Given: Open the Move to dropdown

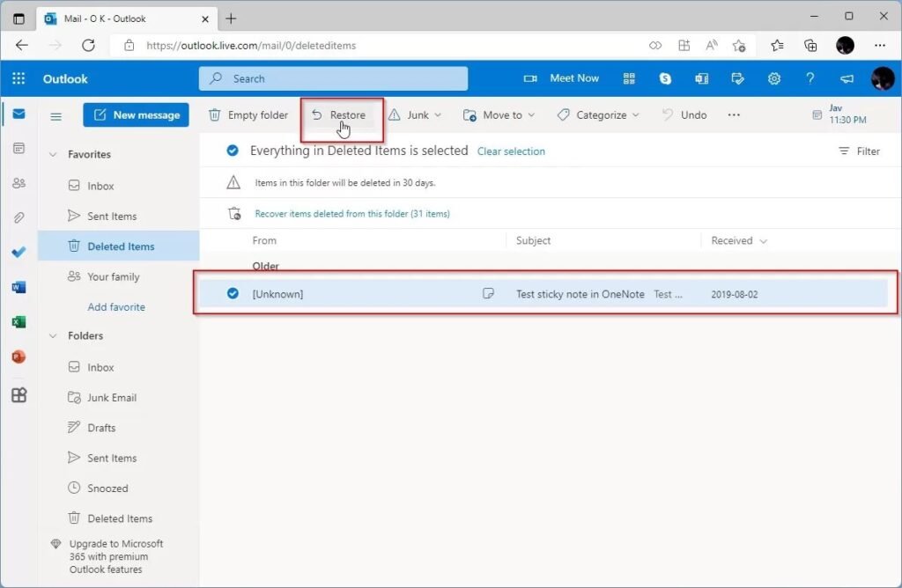Looking at the screenshot, I should coord(499,115).
